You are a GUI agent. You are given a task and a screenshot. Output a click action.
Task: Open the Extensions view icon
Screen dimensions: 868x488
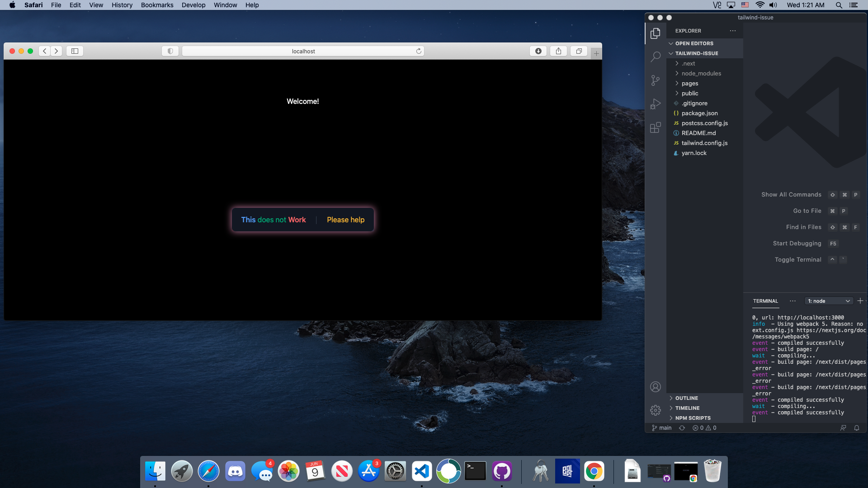655,128
